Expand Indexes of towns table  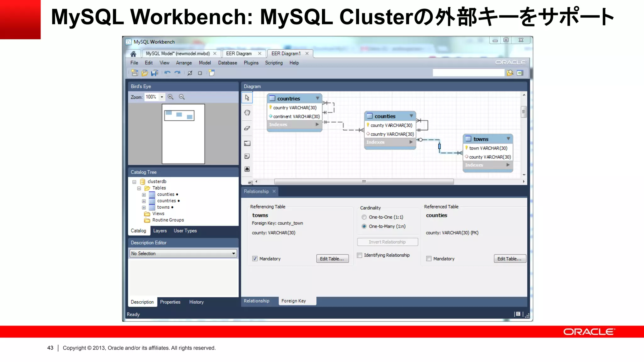[x=508, y=165]
